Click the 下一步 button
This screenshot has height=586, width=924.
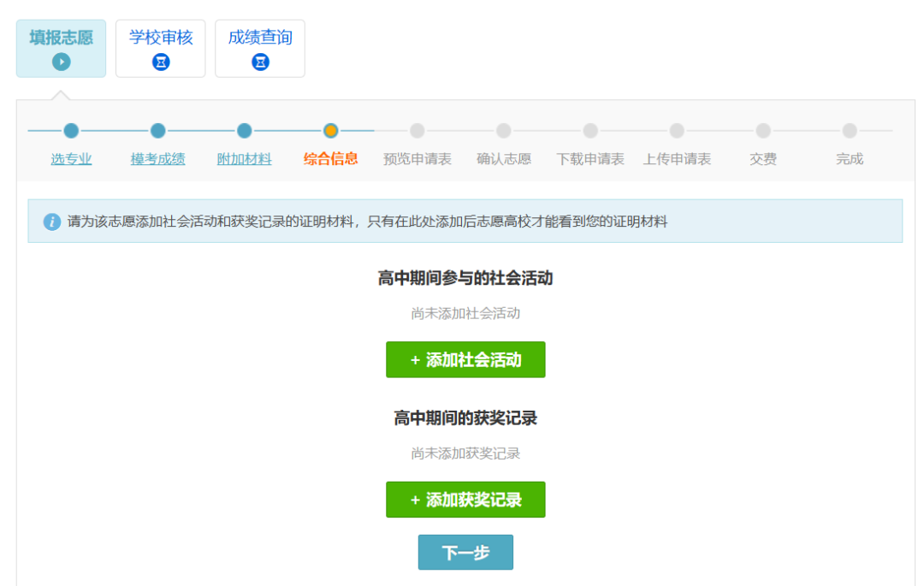[x=465, y=553]
